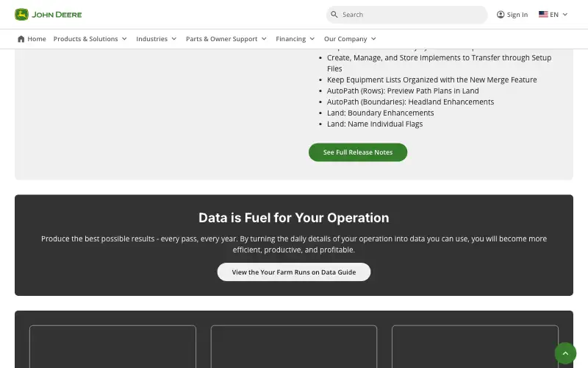Focus the Search input field
Screen dimensions: 588x368
coord(406,15)
